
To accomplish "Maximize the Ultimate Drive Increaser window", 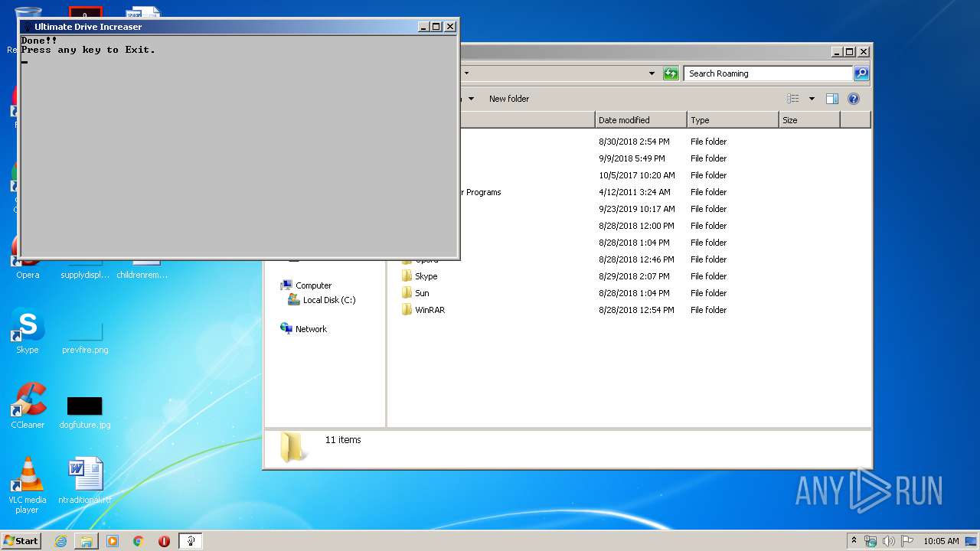I will [x=436, y=27].
